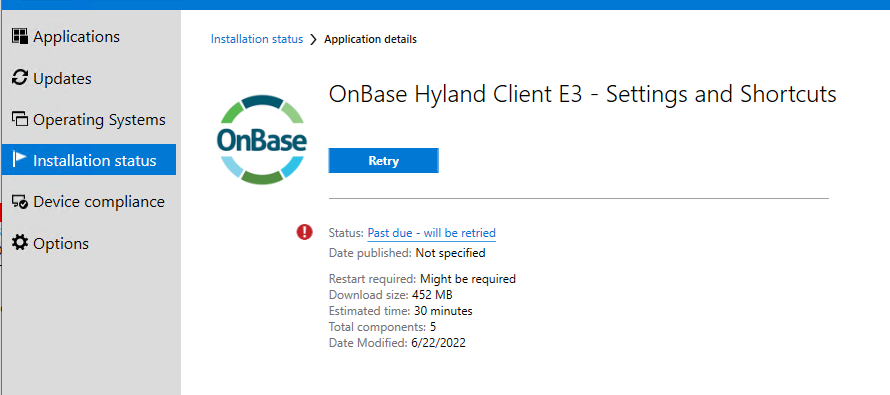This screenshot has height=395, width=890.
Task: Click the Installation status flag icon
Action: pyautogui.click(x=20, y=159)
